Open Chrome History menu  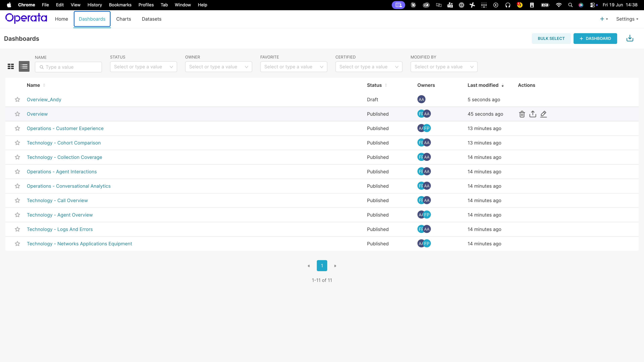tap(94, 5)
